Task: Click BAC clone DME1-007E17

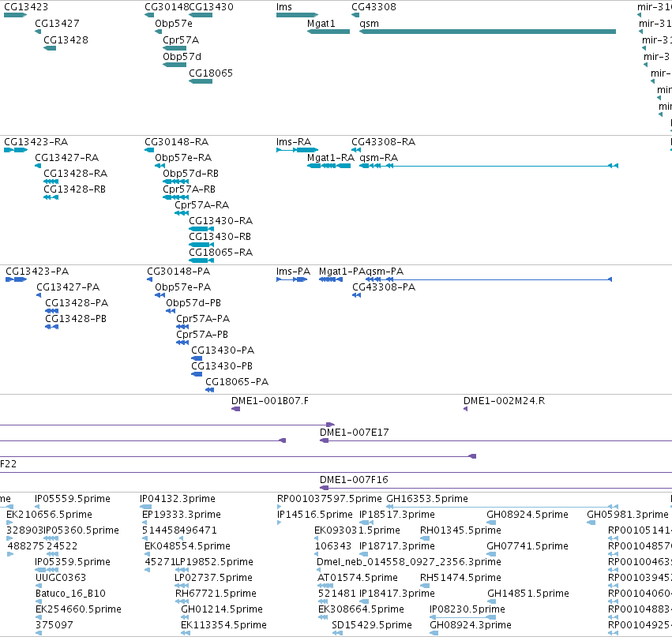Action: (355, 433)
